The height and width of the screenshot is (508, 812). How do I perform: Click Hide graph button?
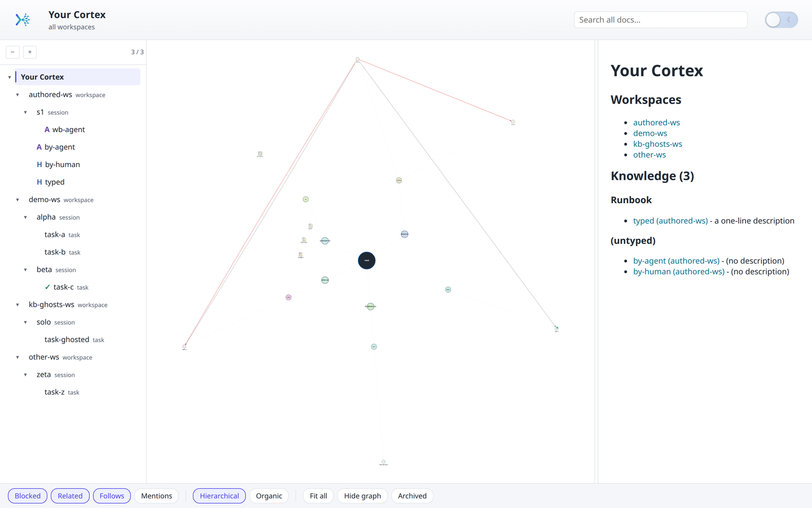[362, 496]
